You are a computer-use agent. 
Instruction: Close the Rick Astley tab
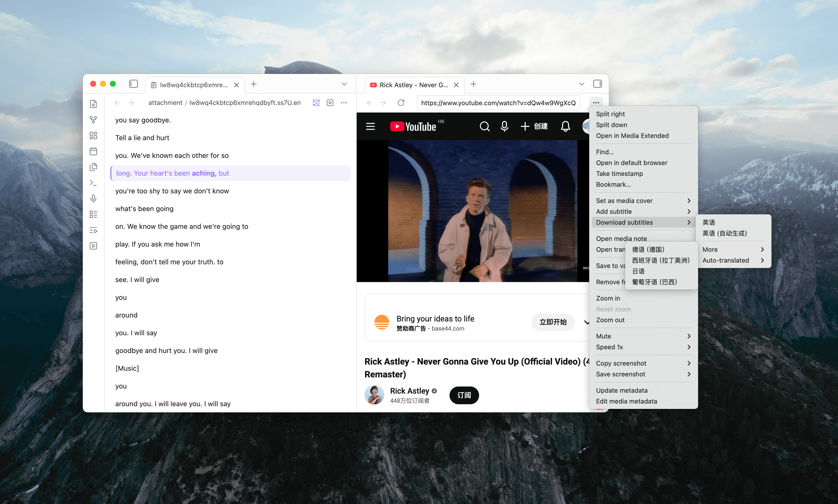pyautogui.click(x=456, y=85)
